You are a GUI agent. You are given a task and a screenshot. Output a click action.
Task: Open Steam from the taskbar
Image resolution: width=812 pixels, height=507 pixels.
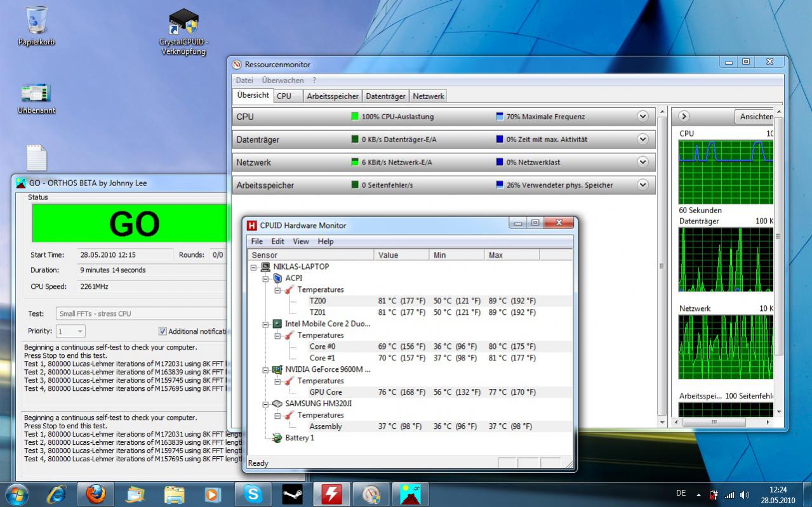[x=292, y=494]
